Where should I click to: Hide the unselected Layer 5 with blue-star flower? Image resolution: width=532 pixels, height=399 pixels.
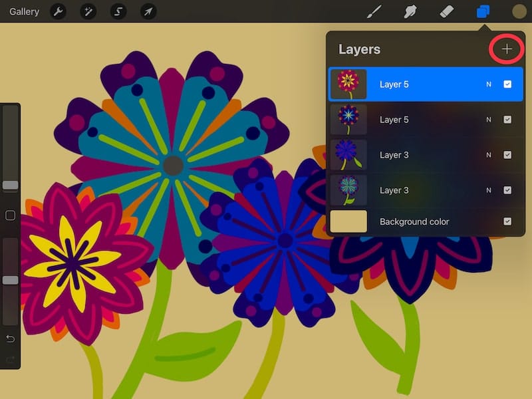pos(507,120)
